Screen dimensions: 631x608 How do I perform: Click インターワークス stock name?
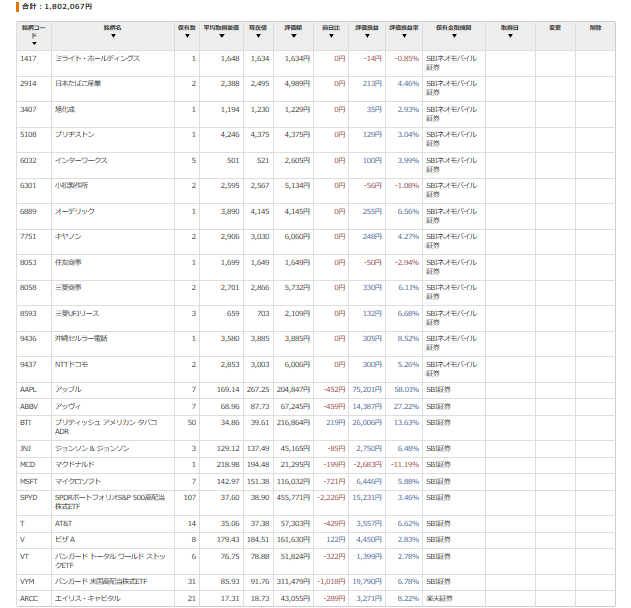[81, 161]
